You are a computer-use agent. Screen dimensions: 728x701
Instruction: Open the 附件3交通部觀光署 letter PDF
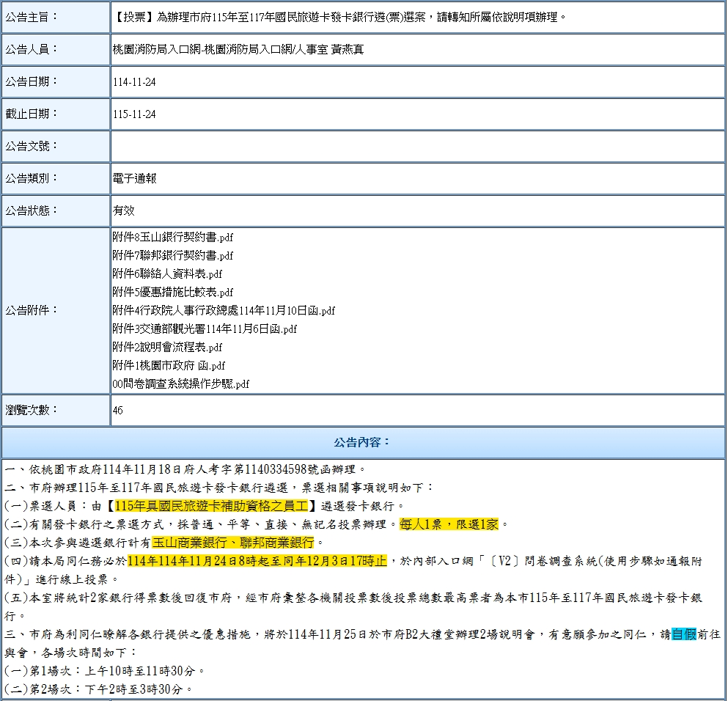point(205,329)
